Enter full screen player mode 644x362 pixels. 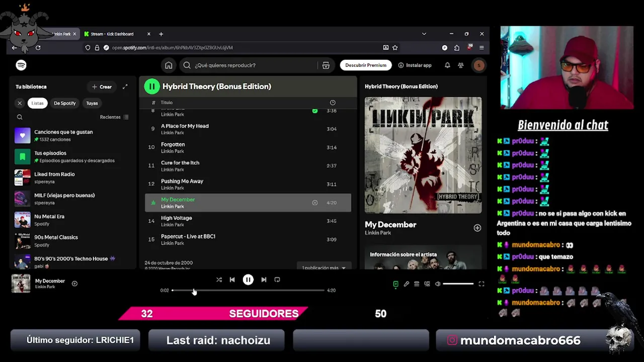point(481,284)
